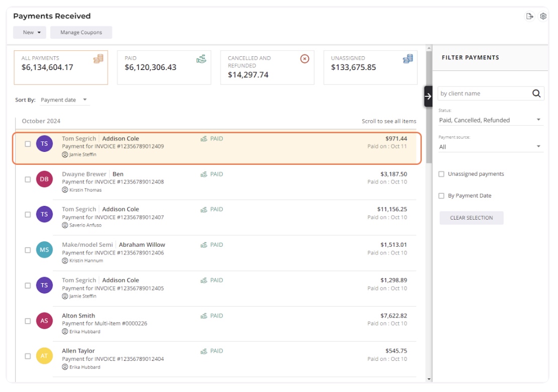The width and height of the screenshot is (558, 392).
Task: Click the TS avatar for invoice #12356789012407
Action: pyautogui.click(x=44, y=215)
